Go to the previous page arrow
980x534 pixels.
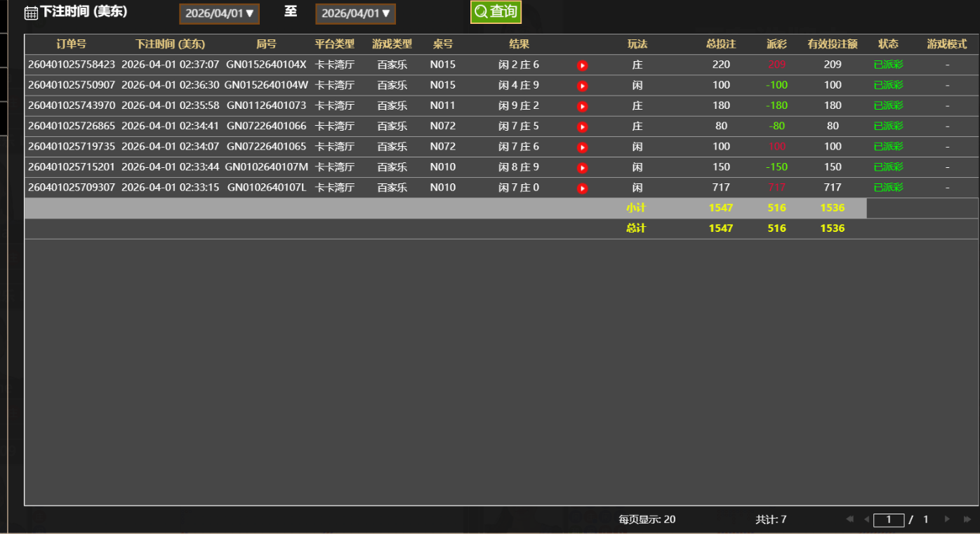pos(866,519)
